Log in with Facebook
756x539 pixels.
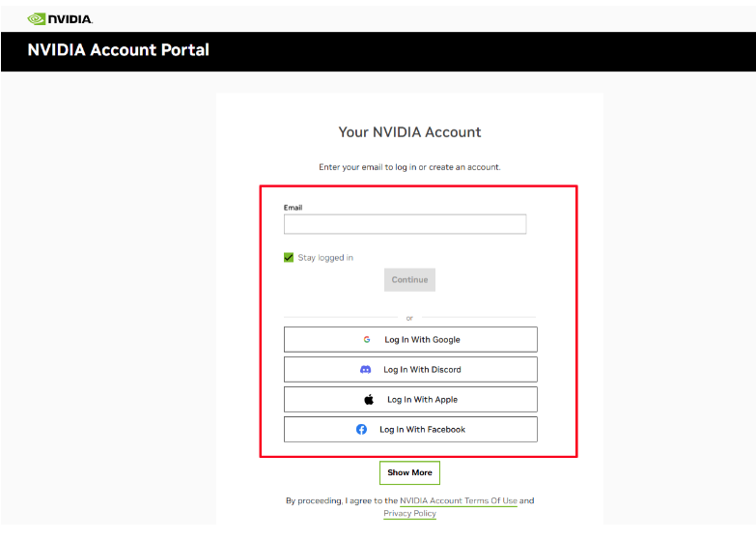click(x=410, y=430)
